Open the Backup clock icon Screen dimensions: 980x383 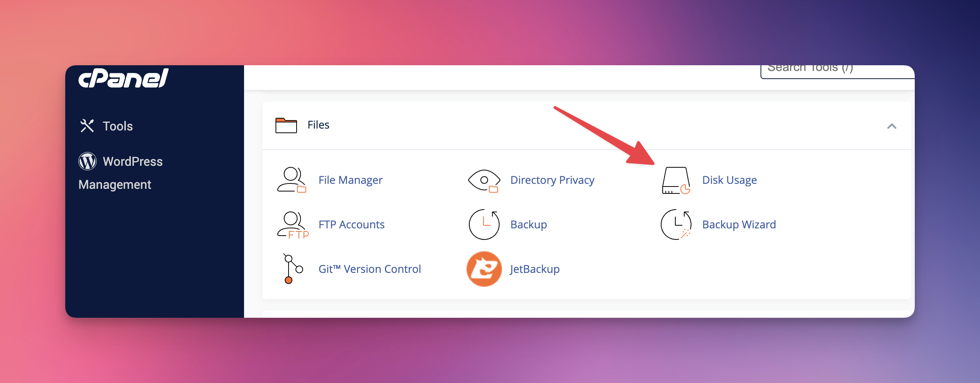[x=483, y=225]
